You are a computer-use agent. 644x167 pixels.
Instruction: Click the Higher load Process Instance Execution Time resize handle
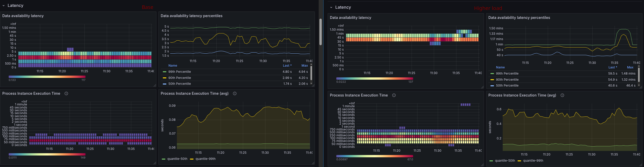pos(482,165)
